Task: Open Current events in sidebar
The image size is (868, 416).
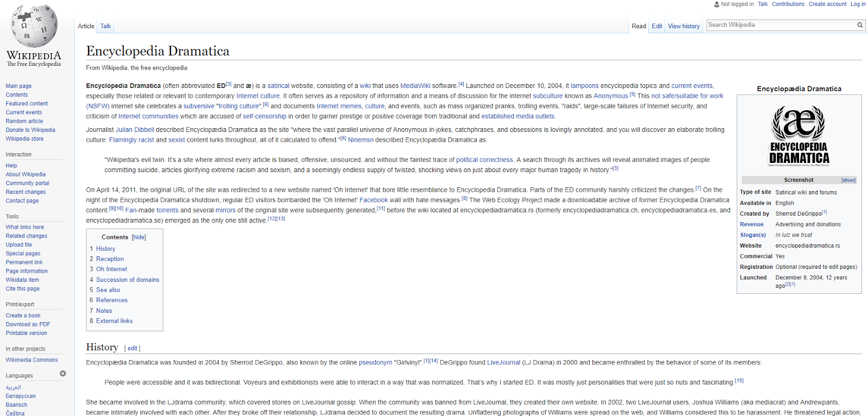Action: pyautogui.click(x=24, y=112)
